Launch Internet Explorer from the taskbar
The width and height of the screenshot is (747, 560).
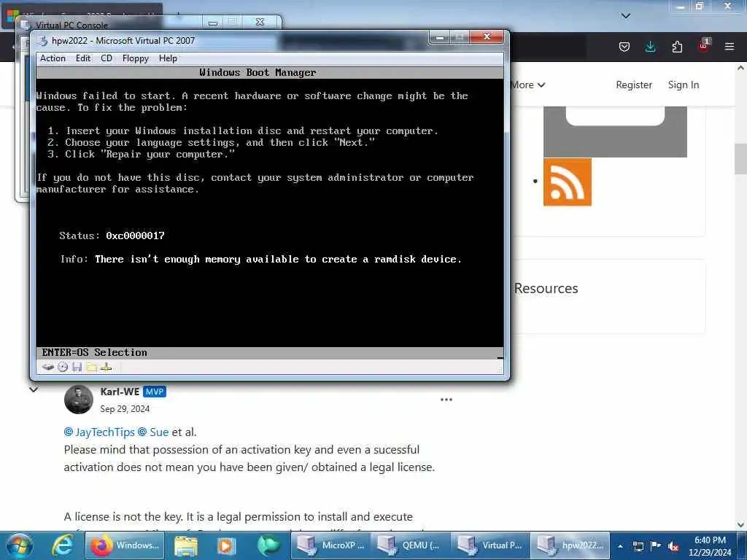(63, 545)
